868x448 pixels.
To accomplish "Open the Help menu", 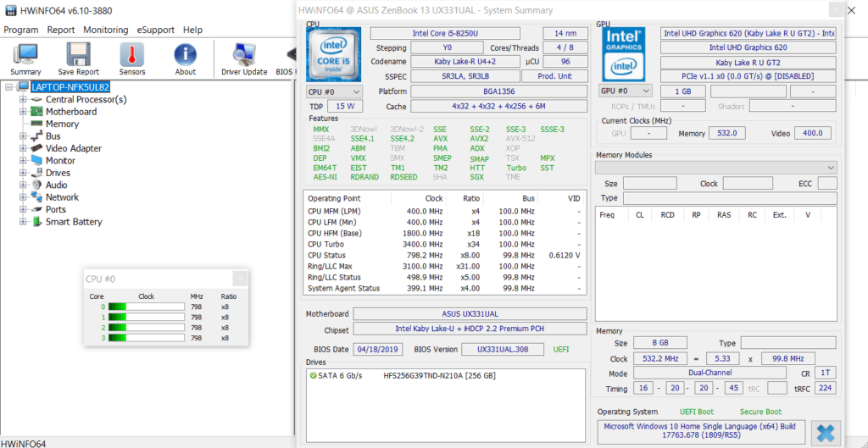I will coord(192,30).
